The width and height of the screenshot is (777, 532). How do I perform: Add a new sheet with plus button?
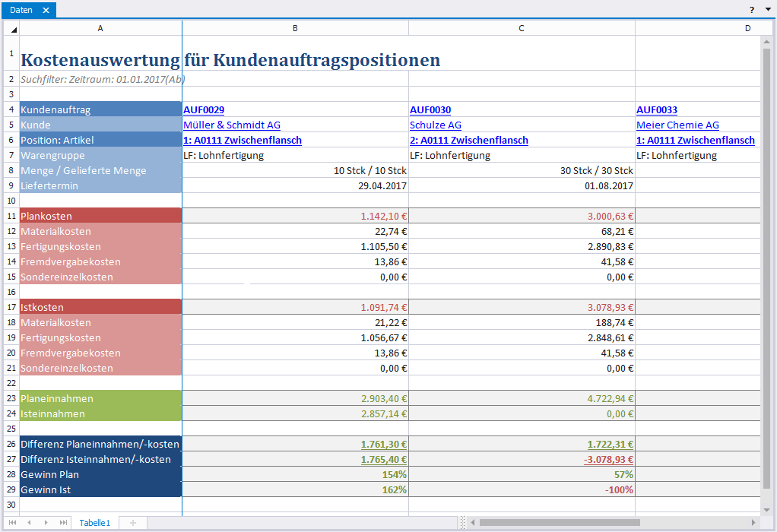[x=132, y=523]
